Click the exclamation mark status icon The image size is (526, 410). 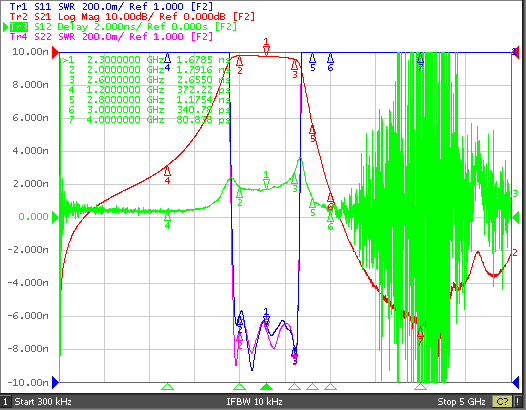pos(518,402)
